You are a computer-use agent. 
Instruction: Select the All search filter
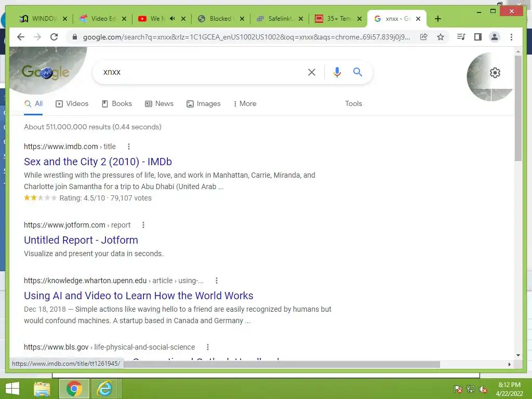click(33, 103)
